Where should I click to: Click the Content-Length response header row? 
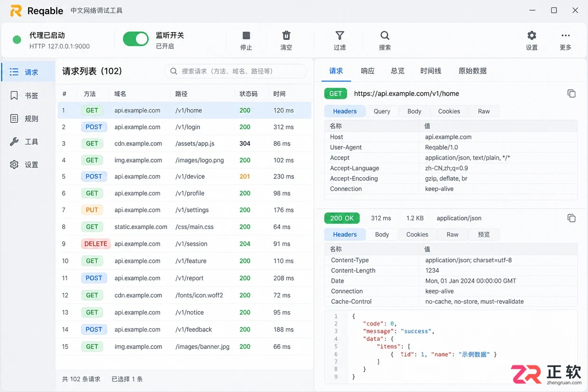pyautogui.click(x=451, y=270)
